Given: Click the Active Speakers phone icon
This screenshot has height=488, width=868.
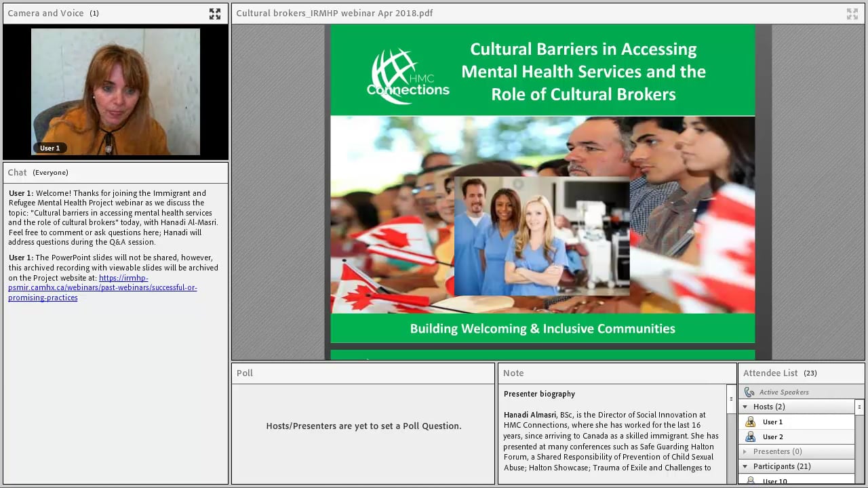Looking at the screenshot, I should 749,392.
